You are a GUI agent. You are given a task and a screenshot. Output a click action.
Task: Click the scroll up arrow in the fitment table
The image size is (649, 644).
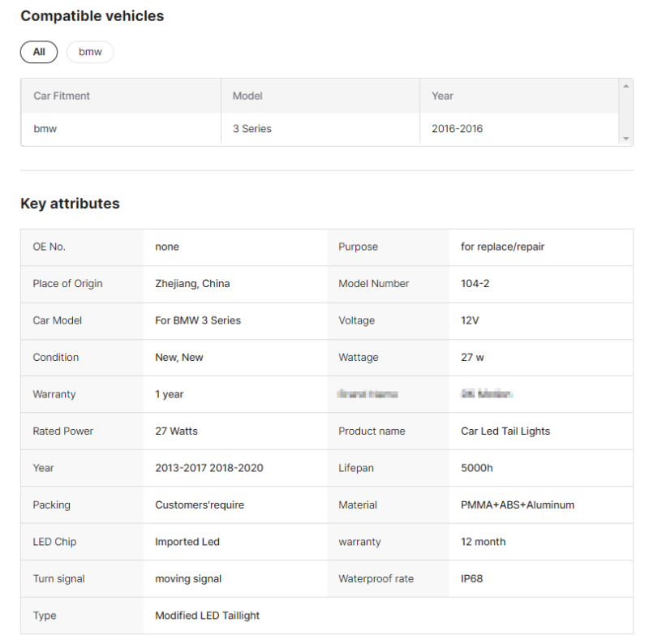click(625, 86)
